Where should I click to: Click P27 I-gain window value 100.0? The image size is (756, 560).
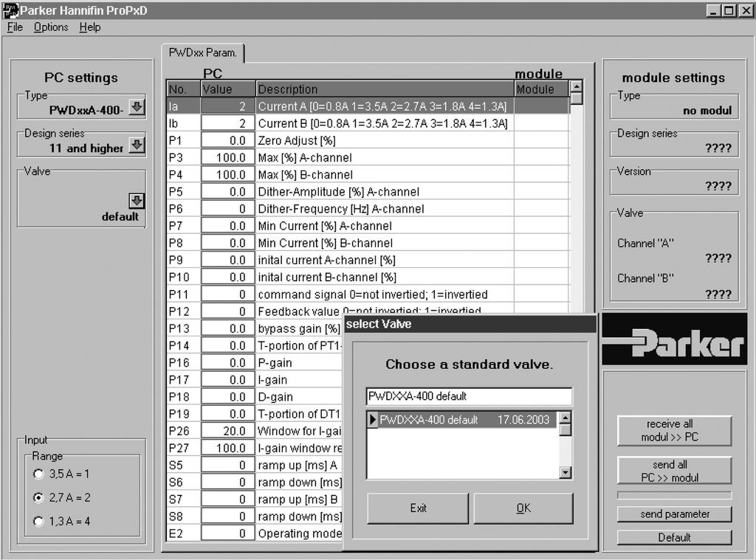pos(227,448)
